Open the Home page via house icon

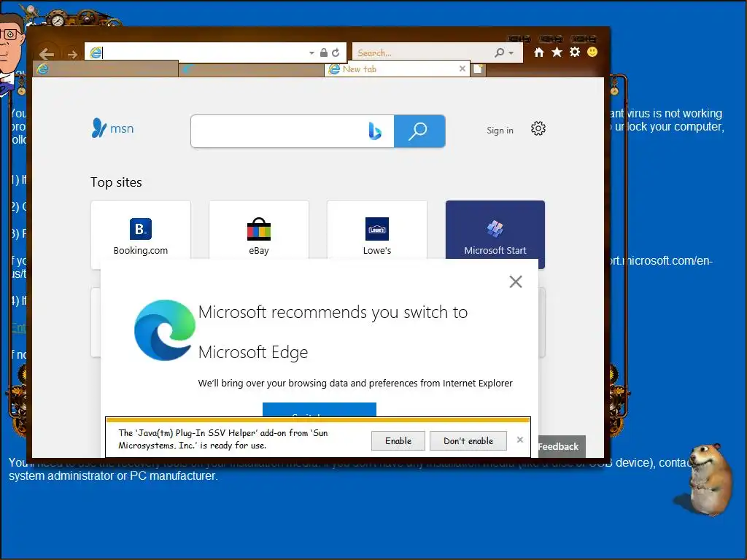(x=539, y=52)
